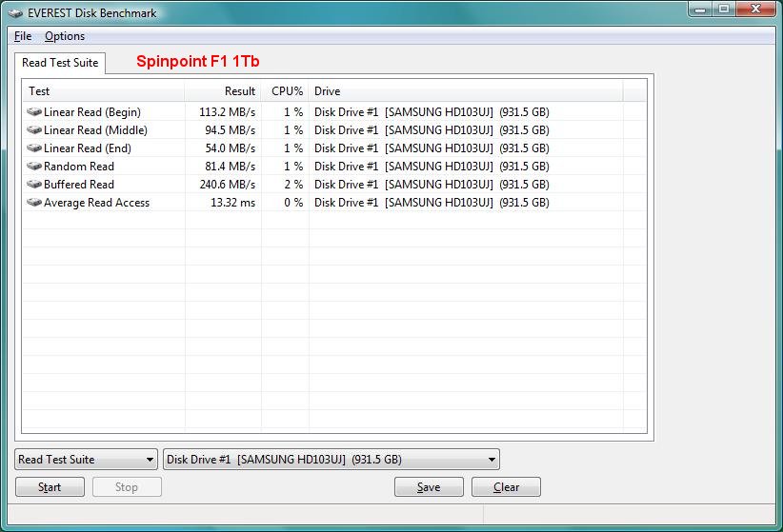Click the disk icon beside Linear Read (Begin)

click(35, 112)
